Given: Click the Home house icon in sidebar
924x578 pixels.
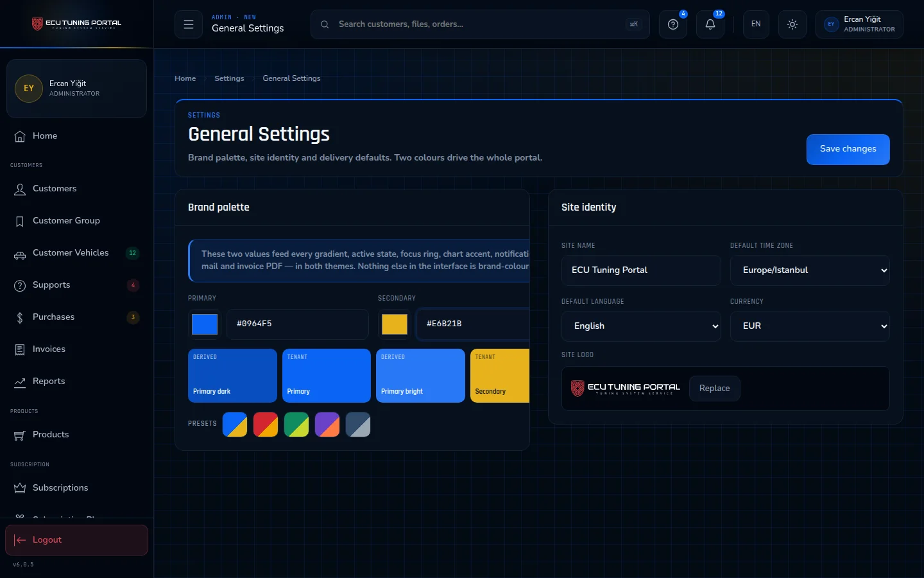Looking at the screenshot, I should pos(20,136).
